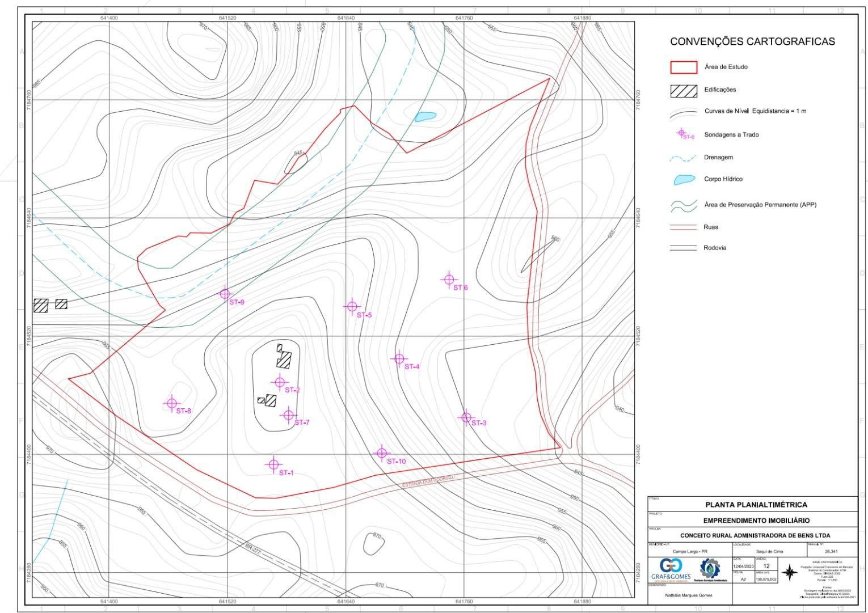Image resolution: width=868 pixels, height=613 pixels.
Task: Select the ST-5 borehole symbol
Action: point(352,306)
